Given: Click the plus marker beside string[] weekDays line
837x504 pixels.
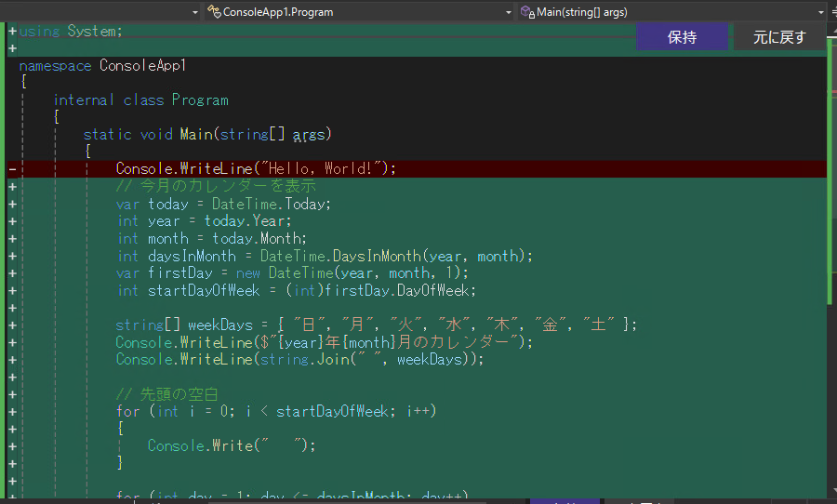Looking at the screenshot, I should [x=12, y=325].
